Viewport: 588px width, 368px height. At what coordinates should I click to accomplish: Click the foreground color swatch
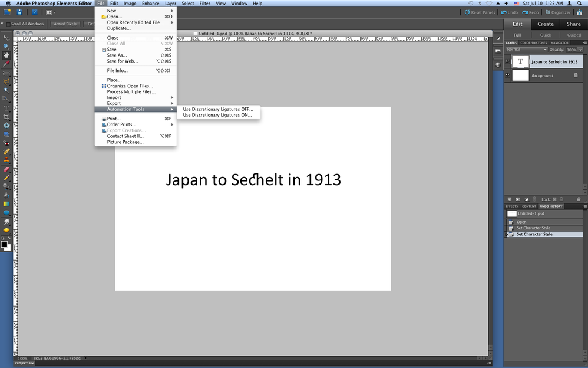coord(4,244)
